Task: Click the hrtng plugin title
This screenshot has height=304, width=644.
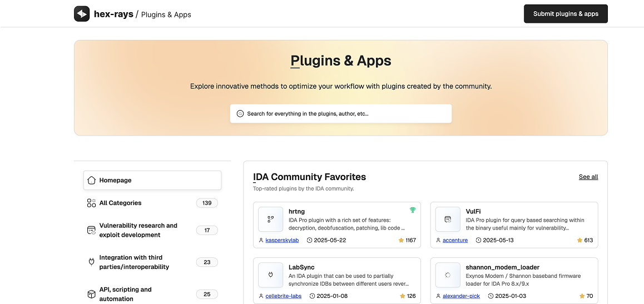Action: point(296,212)
